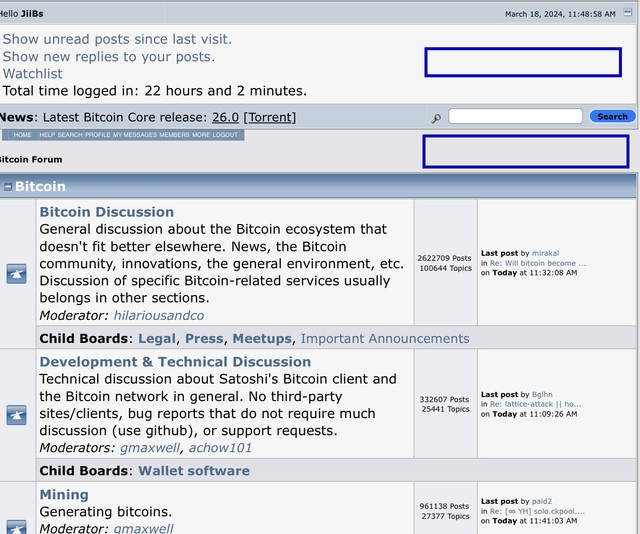Open last post Re: Will bitcoin become ...
Image resolution: width=640 pixels, height=534 pixels.
click(x=538, y=263)
